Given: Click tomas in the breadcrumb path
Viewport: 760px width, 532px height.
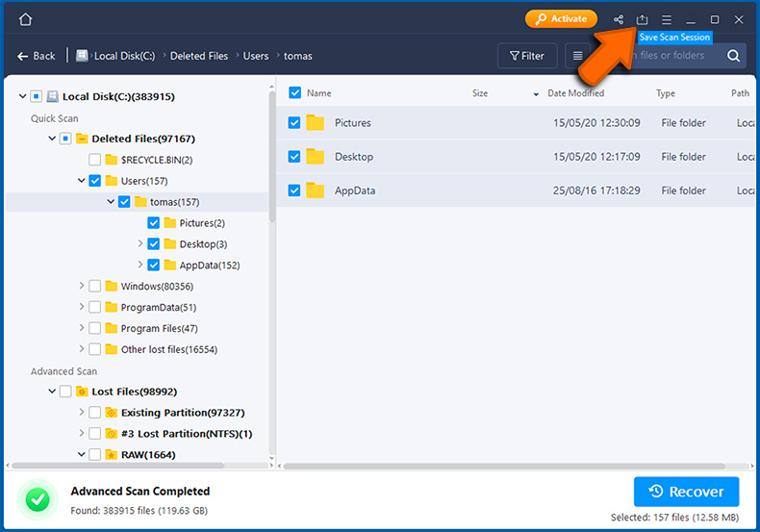Looking at the screenshot, I should click(x=297, y=56).
